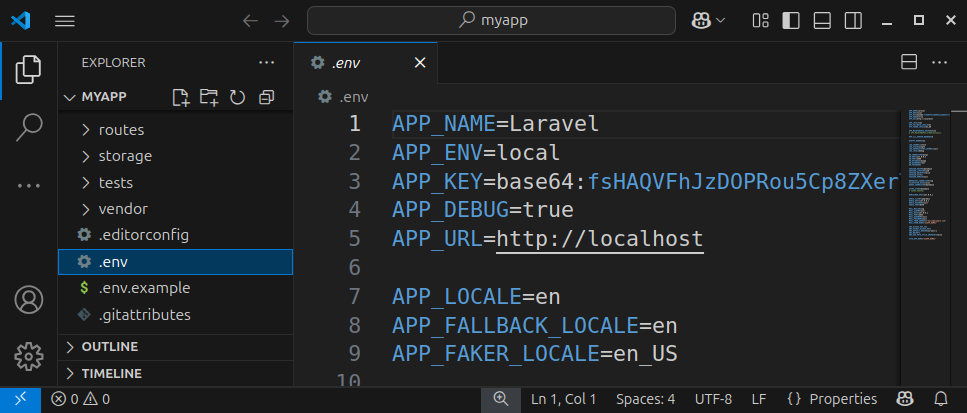The image size is (967, 413).
Task: Click New File icon in MYAPP header
Action: coord(181,97)
